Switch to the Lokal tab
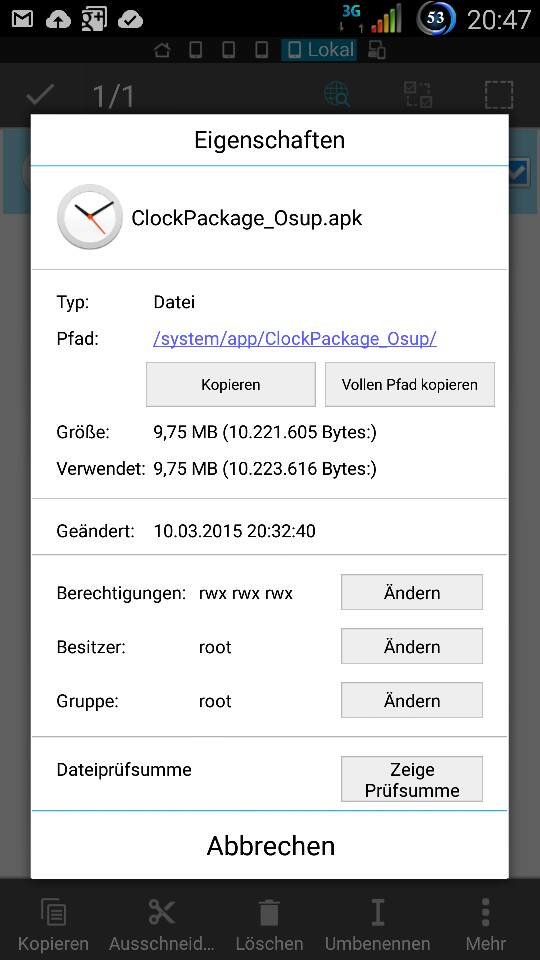The height and width of the screenshot is (960, 540). (320, 50)
